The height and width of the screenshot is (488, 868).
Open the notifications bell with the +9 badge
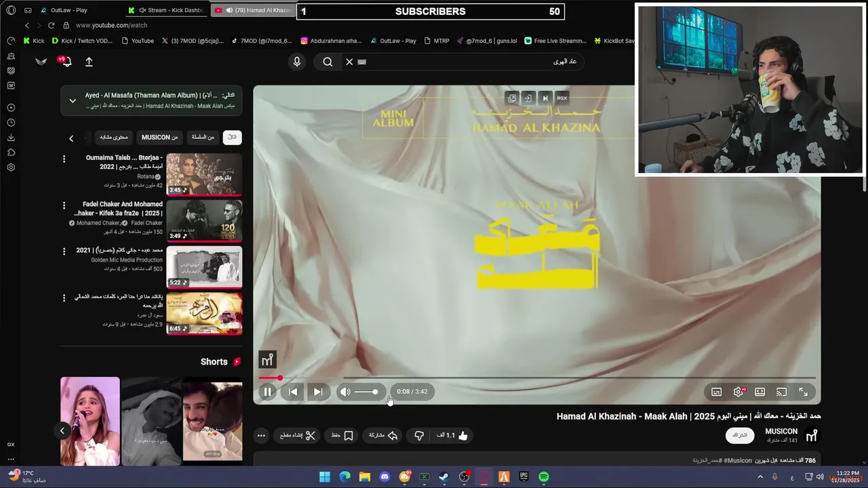[66, 62]
